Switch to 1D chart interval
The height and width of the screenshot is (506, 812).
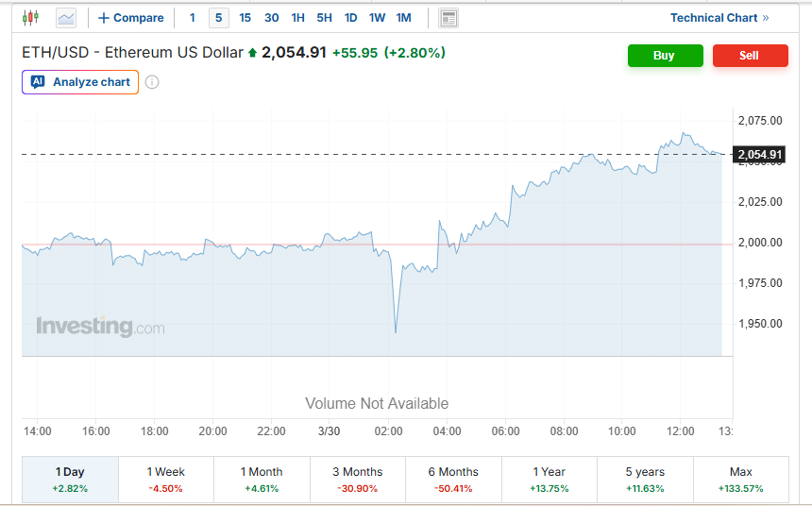pyautogui.click(x=350, y=18)
